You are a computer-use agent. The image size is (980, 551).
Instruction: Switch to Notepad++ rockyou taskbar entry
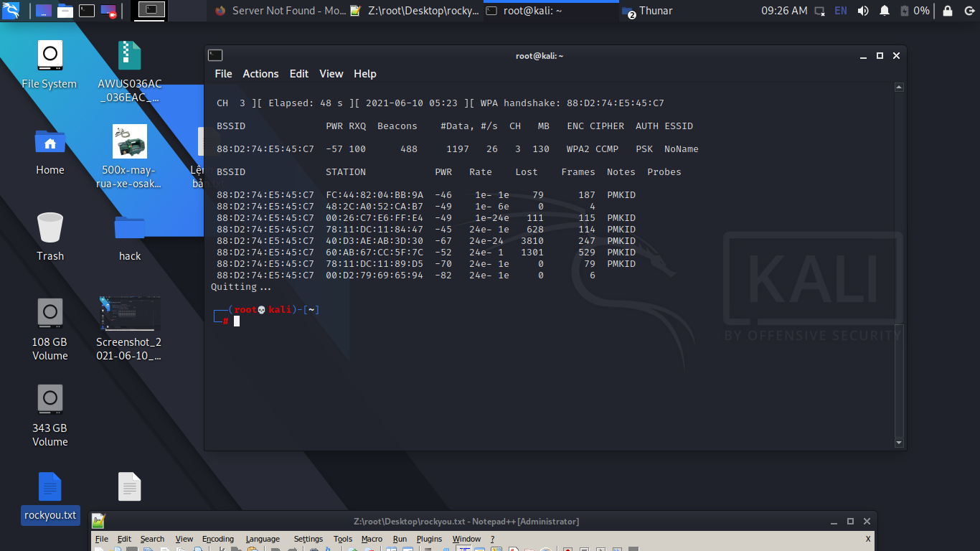pyautogui.click(x=414, y=11)
